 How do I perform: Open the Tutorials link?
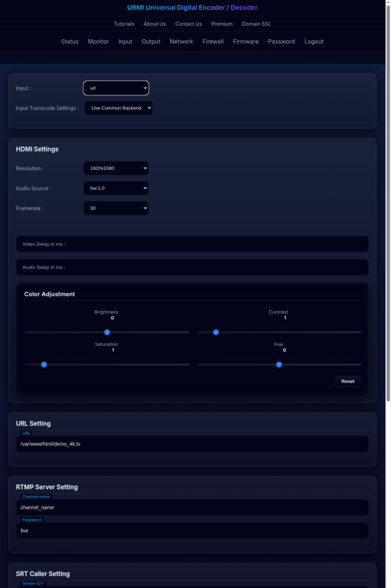124,24
